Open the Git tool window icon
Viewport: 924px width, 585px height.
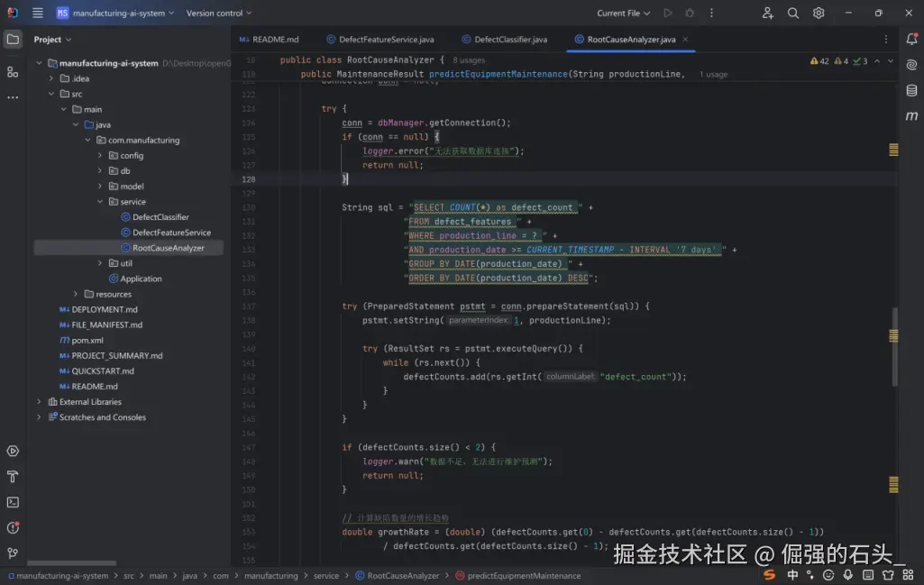(13, 553)
